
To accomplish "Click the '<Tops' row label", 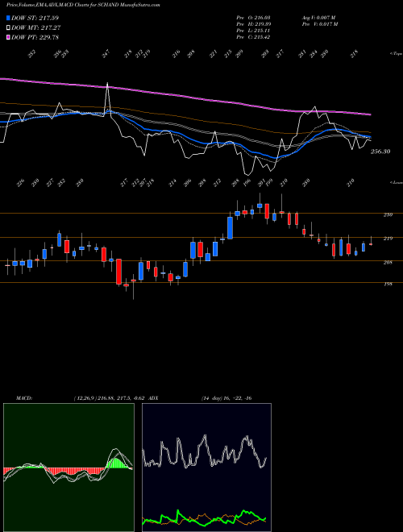I will coord(396,54).
